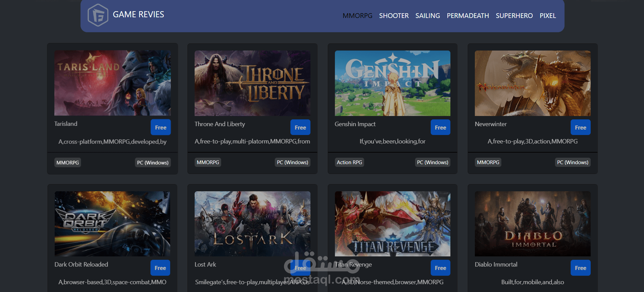Viewport: 644px width, 292px height.
Task: View the Diablo Immortal cover image
Action: click(533, 224)
